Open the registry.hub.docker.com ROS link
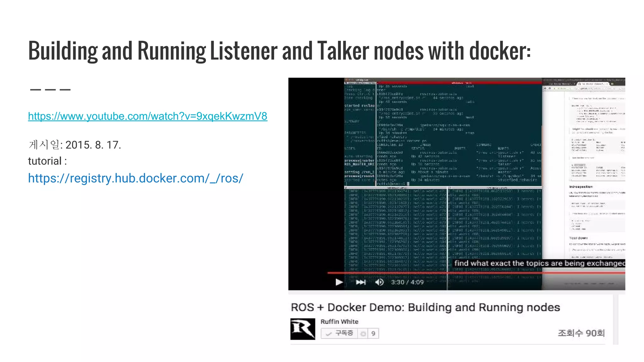Viewport: 644px width, 362px height. (x=136, y=178)
